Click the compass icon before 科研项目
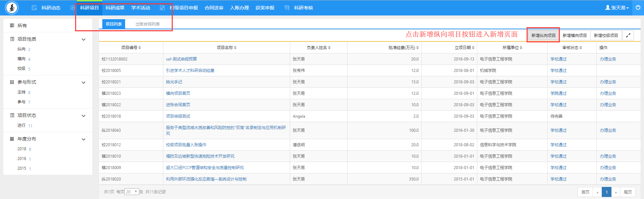Image resolution: width=644 pixels, height=199 pixels. point(72,8)
